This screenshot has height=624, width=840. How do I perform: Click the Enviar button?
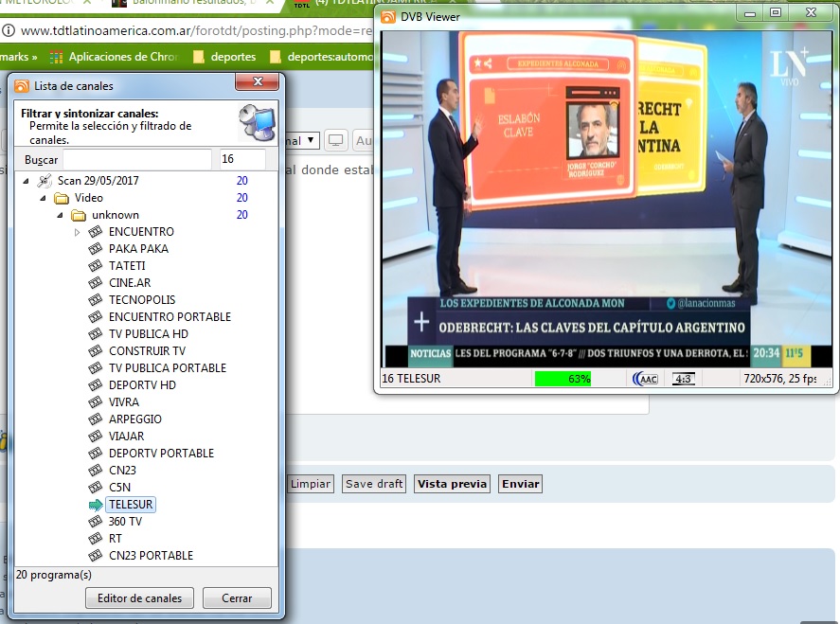pos(520,484)
